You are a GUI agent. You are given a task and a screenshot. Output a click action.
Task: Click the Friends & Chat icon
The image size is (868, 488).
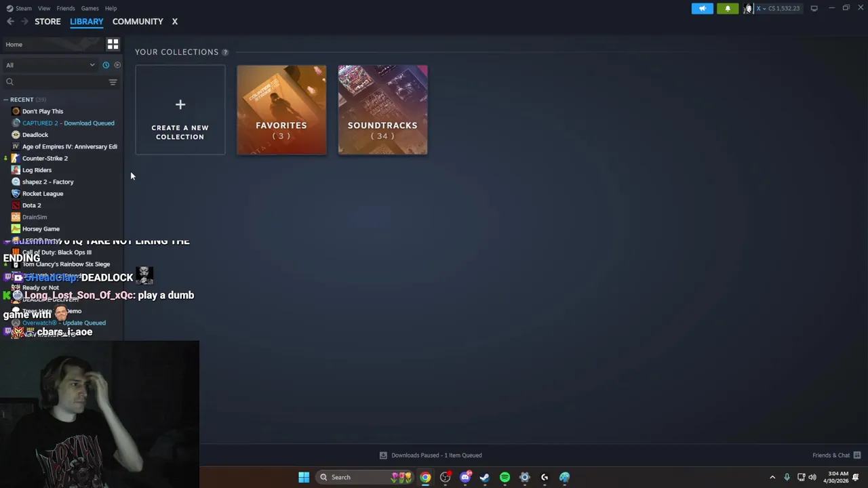pyautogui.click(x=857, y=455)
